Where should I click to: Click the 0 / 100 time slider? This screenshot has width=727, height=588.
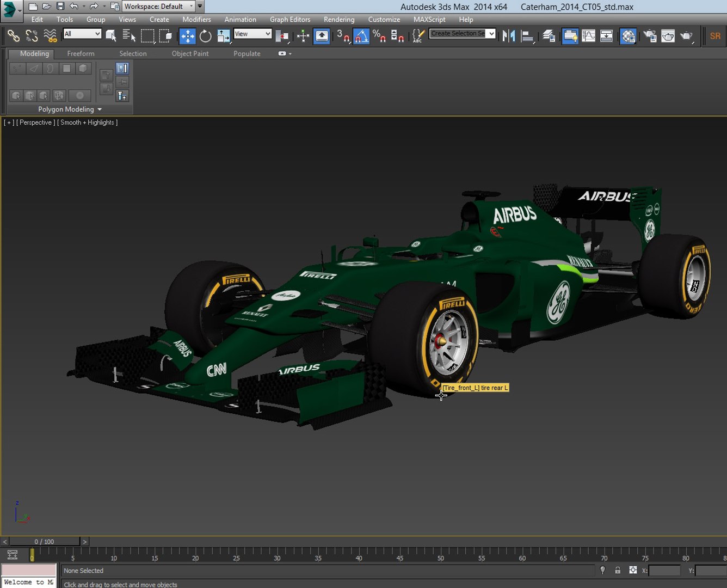coord(44,542)
